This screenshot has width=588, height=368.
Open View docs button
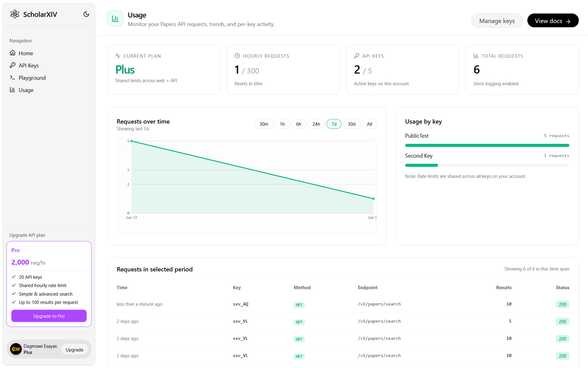point(553,21)
